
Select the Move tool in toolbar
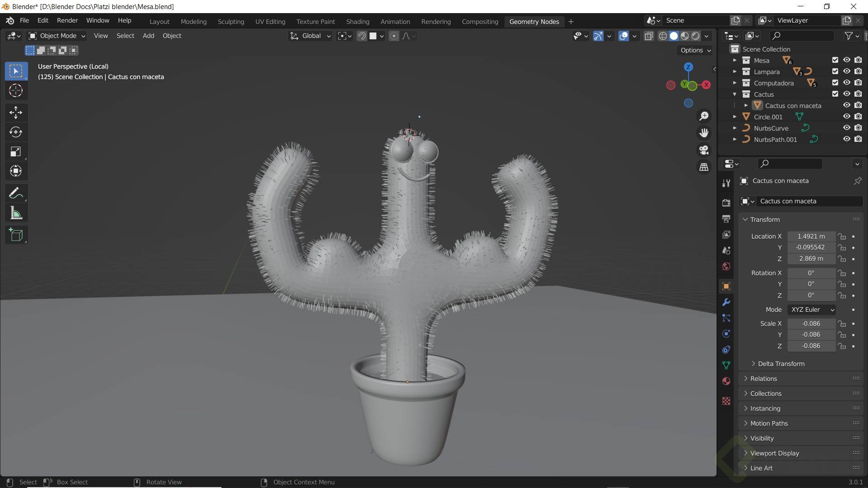tap(16, 113)
